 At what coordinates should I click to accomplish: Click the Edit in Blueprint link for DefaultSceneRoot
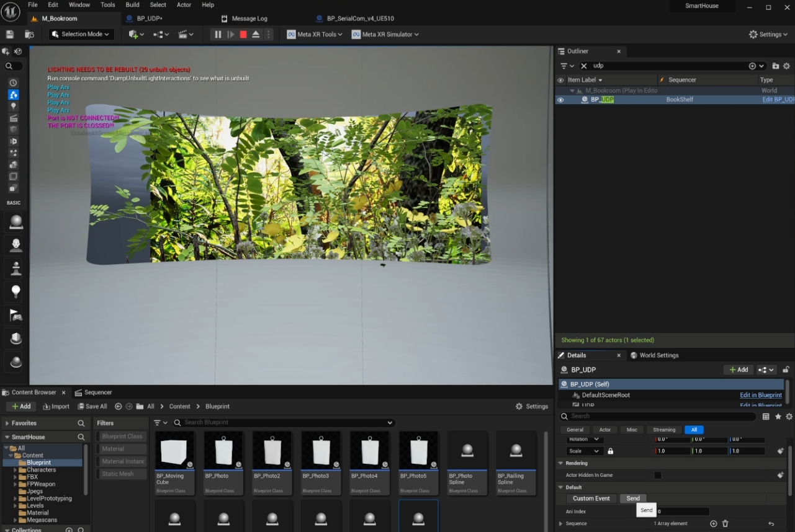760,395
